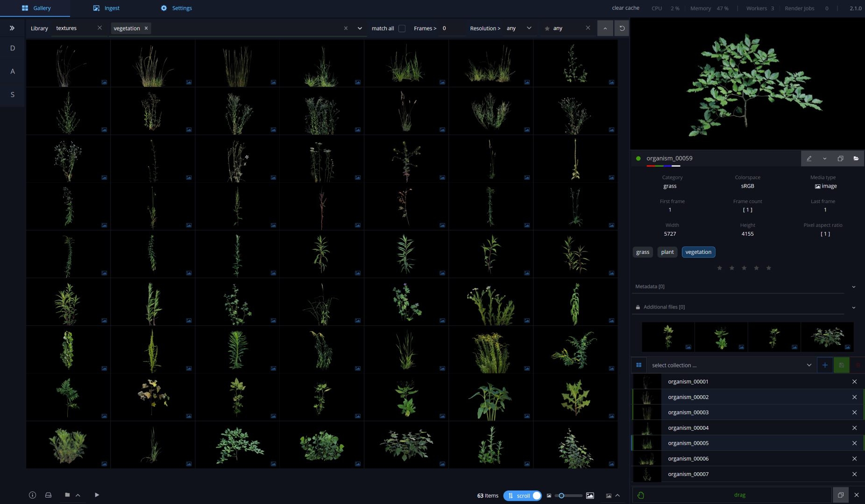The image size is (865, 504).
Task: Remove the vegetation tag filter
Action: coord(146,28)
